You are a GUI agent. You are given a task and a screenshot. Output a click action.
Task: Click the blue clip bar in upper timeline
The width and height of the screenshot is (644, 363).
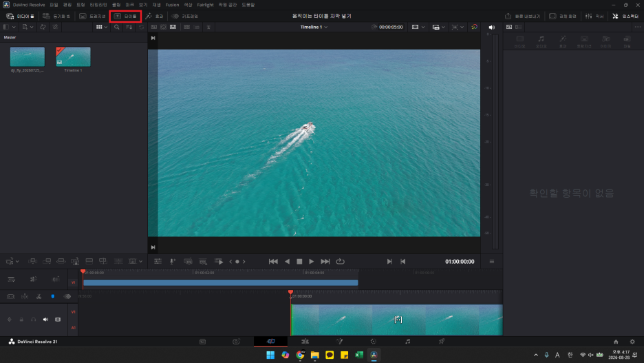[221, 282]
